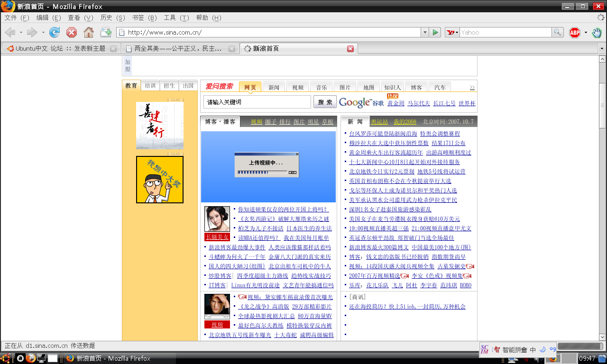The height and width of the screenshot is (364, 607).
Task: Click the moon icon on the SCIM toolbar
Action: click(x=543, y=349)
